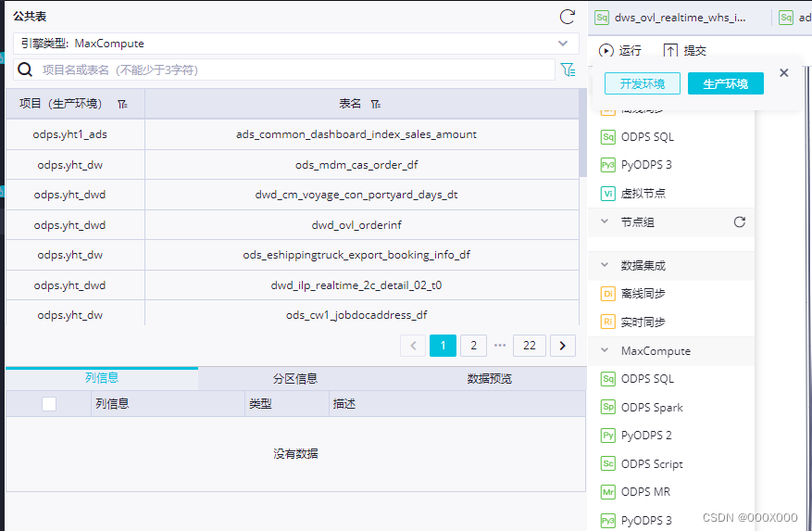The image size is (812, 531).
Task: Close the environment selection popup
Action: point(784,73)
